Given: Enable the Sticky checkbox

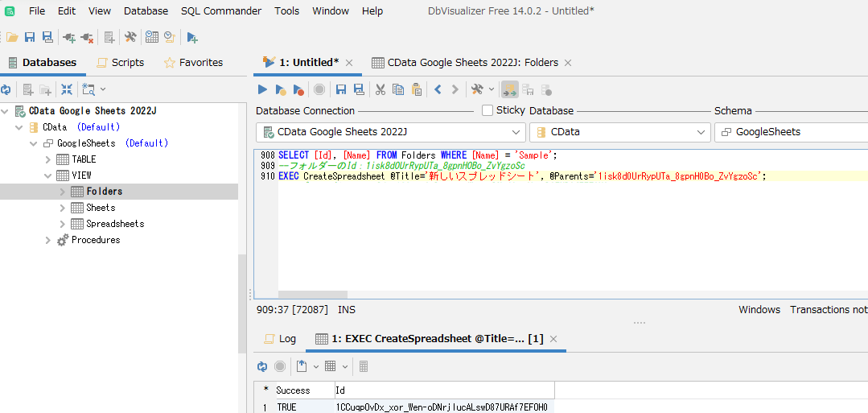Looking at the screenshot, I should point(487,110).
